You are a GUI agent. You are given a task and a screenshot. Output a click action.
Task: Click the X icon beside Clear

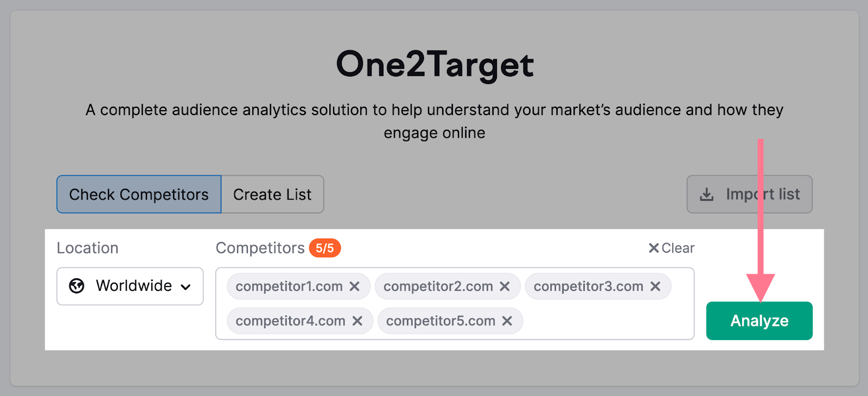(x=653, y=248)
